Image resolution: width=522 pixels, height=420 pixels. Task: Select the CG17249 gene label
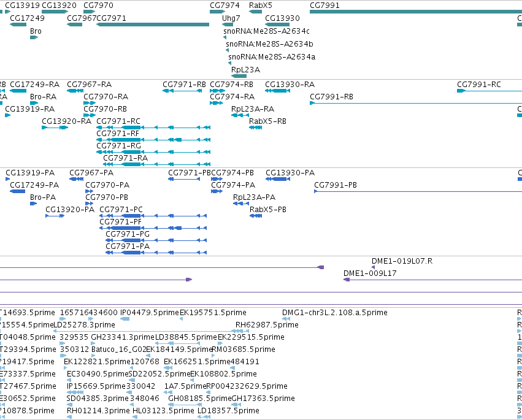point(28,18)
